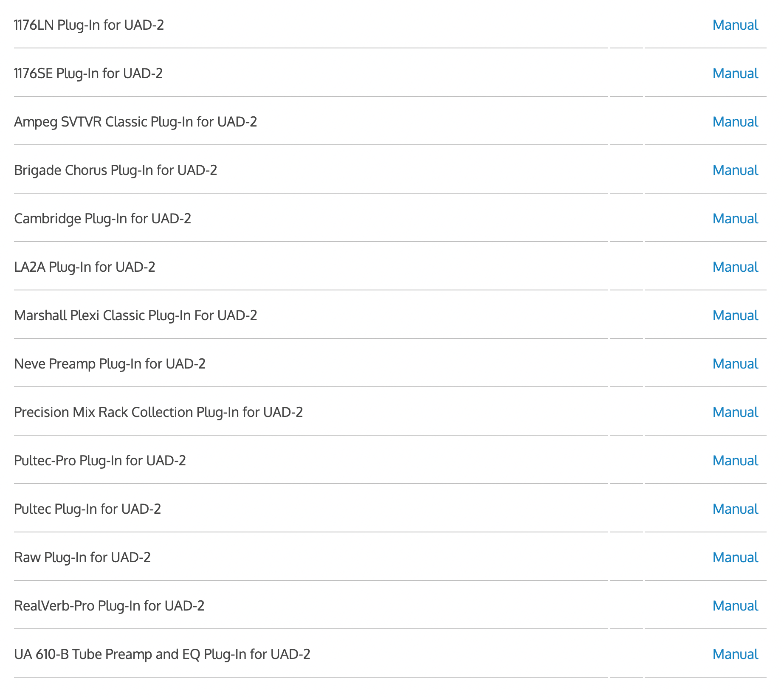The width and height of the screenshot is (784, 698).
Task: View the Brigade Chorus Plug-In Manual
Action: point(735,170)
